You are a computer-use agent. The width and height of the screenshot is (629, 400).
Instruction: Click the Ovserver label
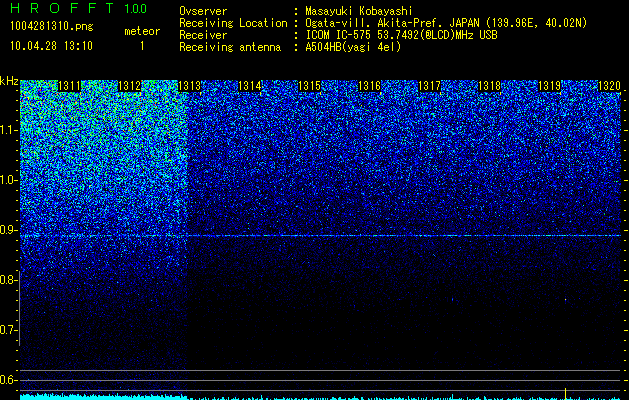click(x=203, y=11)
